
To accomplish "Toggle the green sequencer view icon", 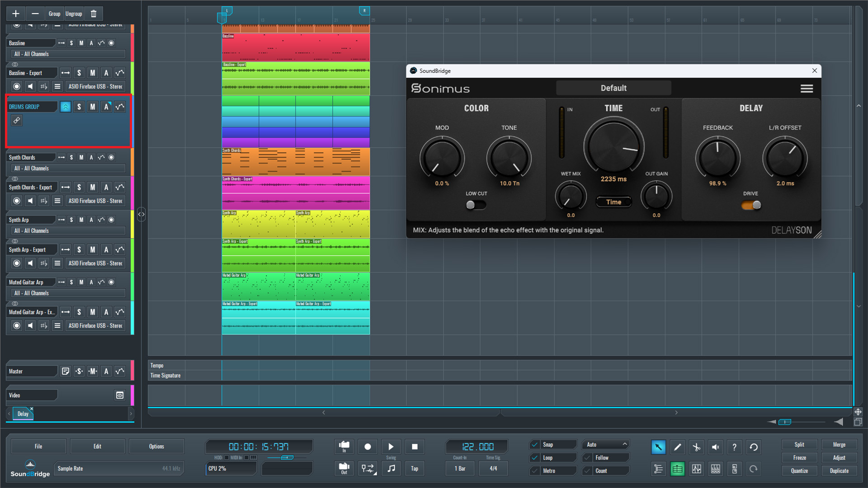I will (x=677, y=469).
